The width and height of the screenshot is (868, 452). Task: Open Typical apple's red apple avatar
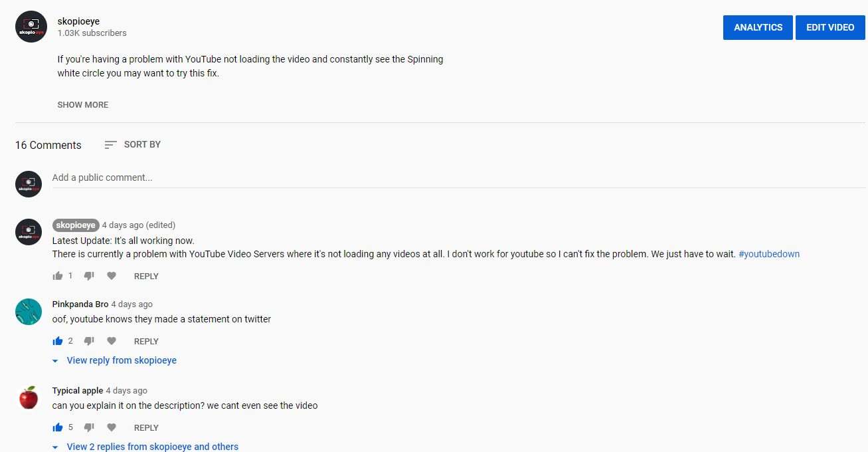(29, 398)
